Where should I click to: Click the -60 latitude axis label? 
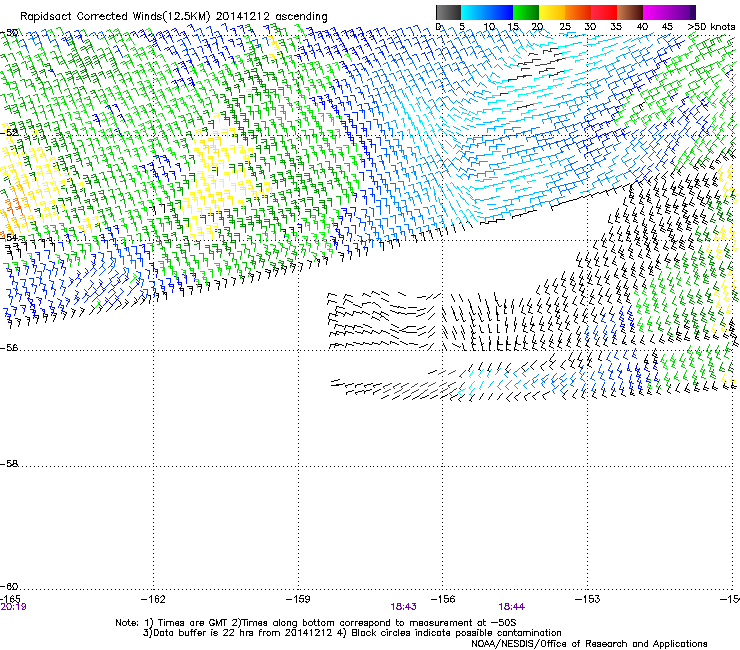pyautogui.click(x=9, y=587)
